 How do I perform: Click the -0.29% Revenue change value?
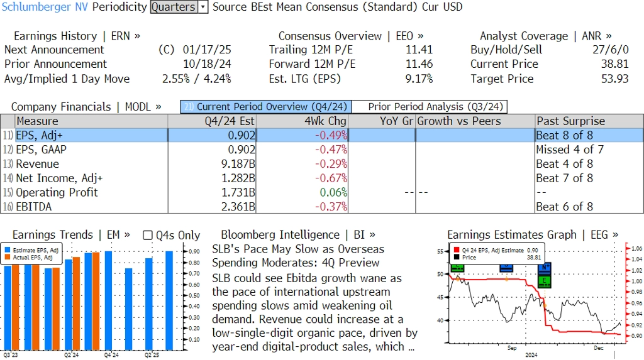coord(331,164)
